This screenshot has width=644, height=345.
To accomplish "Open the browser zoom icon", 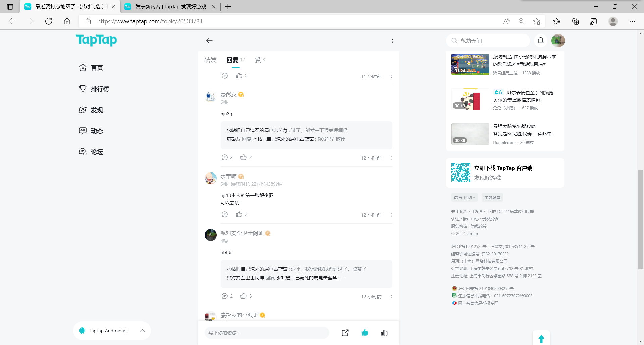I will coord(522,21).
